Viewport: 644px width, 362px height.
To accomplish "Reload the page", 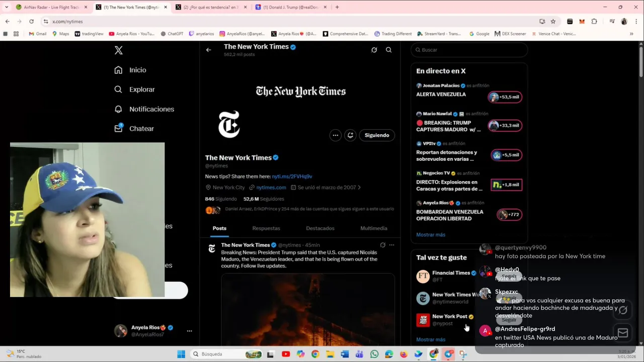I will [x=31, y=22].
